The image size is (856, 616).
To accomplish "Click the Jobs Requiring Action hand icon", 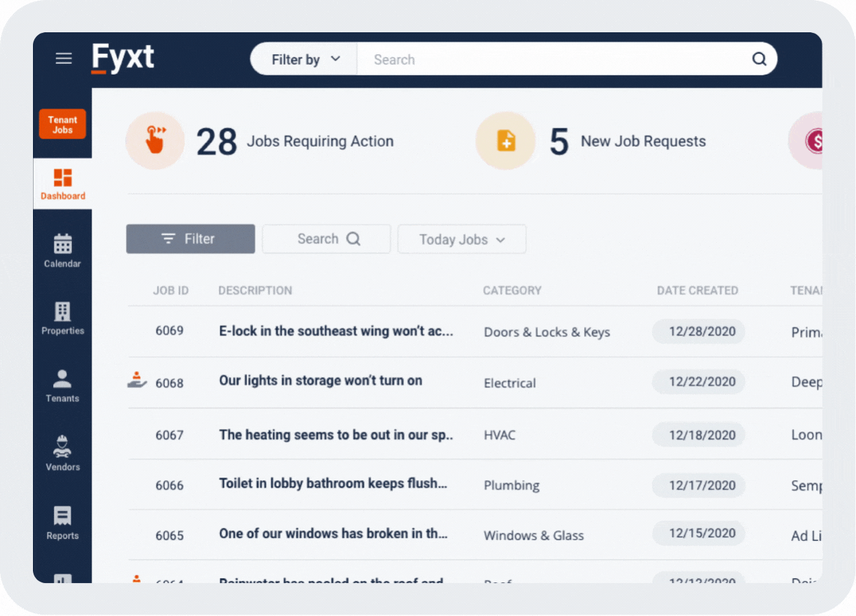I will [x=155, y=141].
